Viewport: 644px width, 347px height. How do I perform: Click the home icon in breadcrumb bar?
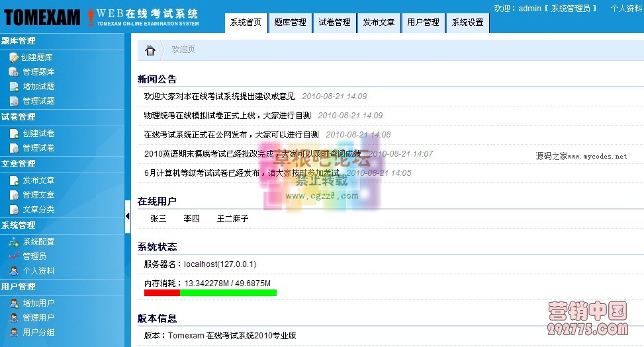[x=150, y=50]
